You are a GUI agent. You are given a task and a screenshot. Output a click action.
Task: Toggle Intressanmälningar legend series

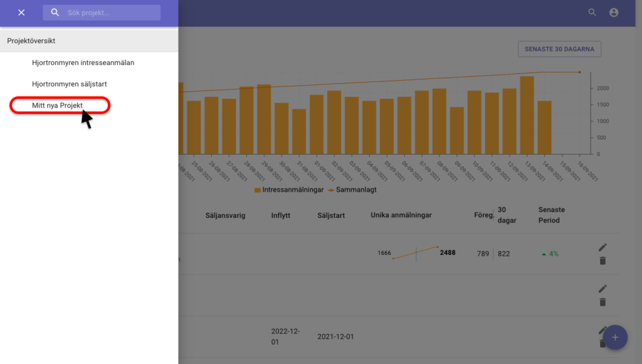pos(288,190)
